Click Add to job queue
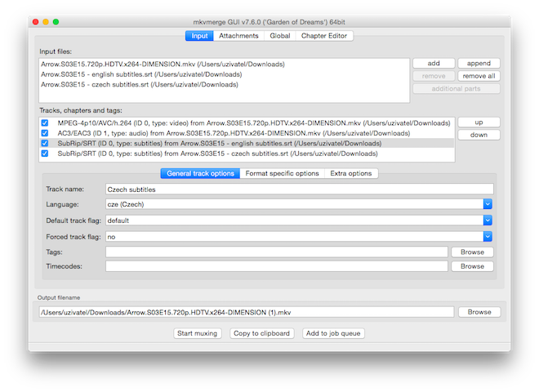Image resolution: width=539 pixels, height=392 pixels. pos(333,333)
